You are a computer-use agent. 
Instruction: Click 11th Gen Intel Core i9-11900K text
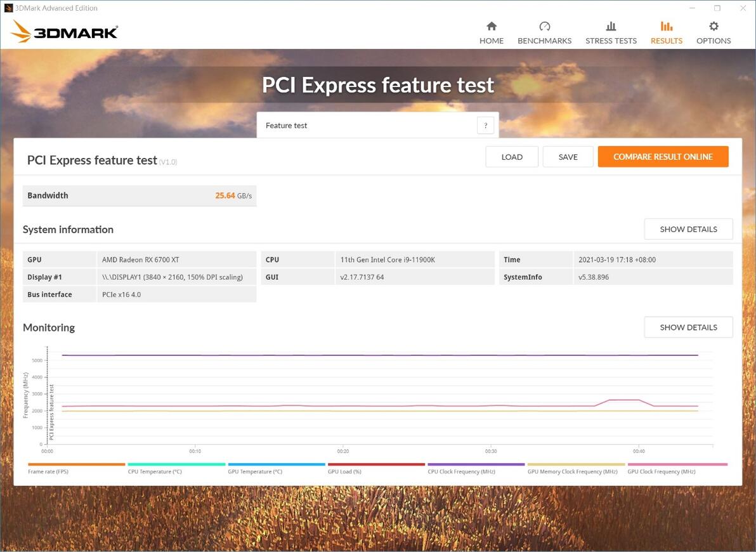pyautogui.click(x=388, y=260)
